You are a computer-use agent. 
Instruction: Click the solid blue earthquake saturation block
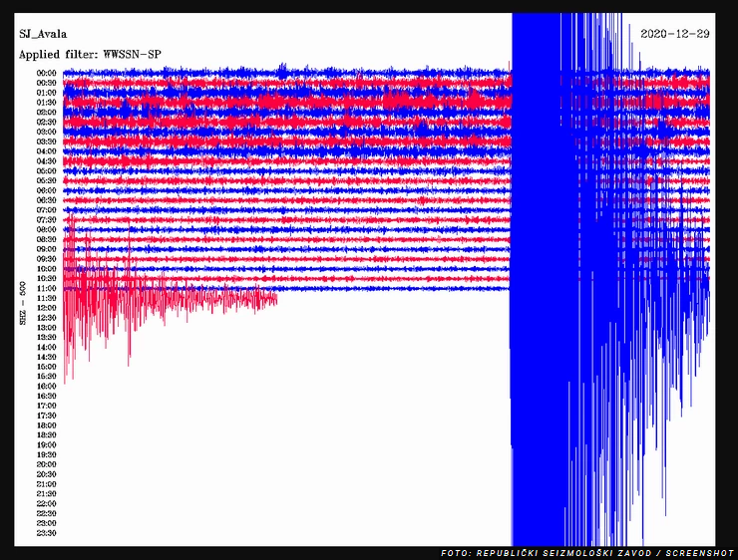point(537,299)
